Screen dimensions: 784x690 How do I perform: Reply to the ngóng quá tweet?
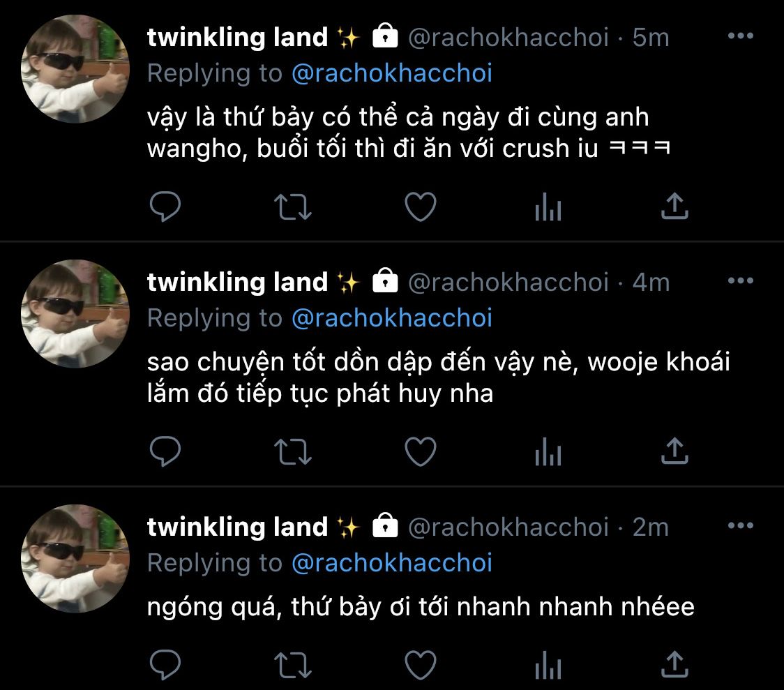165,665
